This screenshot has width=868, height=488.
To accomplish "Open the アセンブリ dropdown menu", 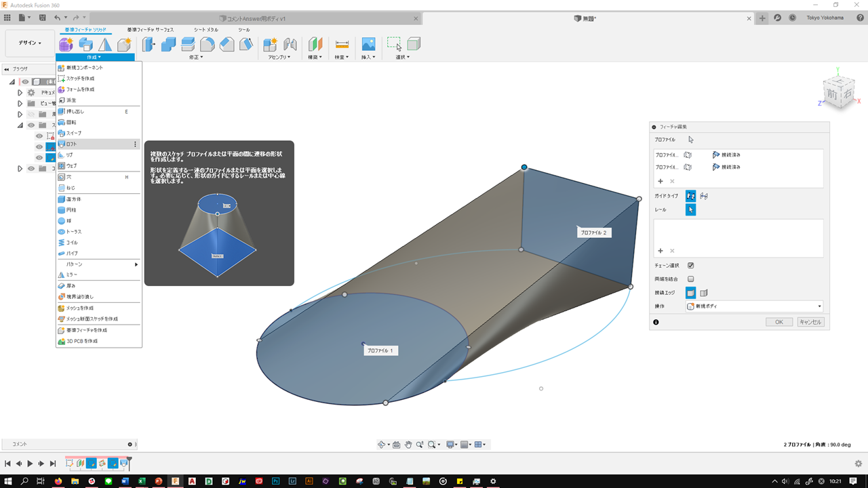I will (x=278, y=57).
